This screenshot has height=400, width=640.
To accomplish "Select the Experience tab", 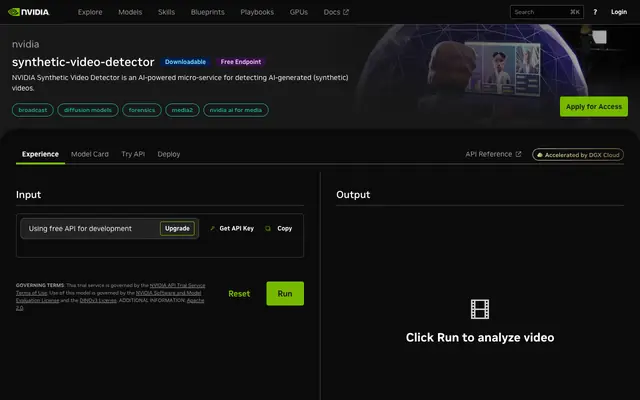I will point(40,154).
